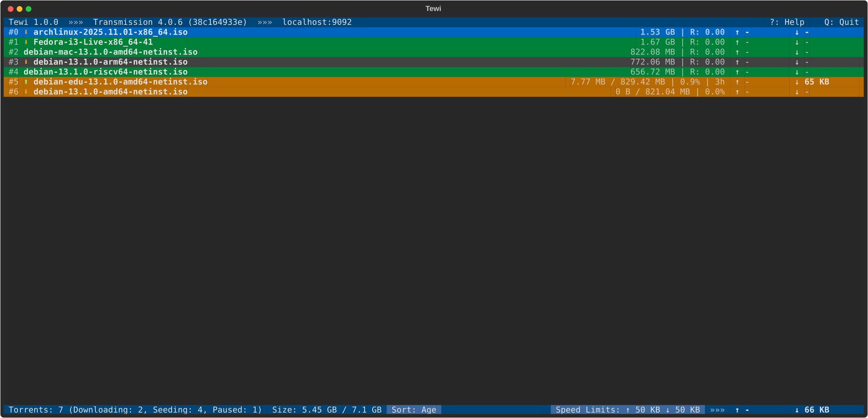Click the Sort: Age indicator
868x418 pixels.
tap(414, 410)
